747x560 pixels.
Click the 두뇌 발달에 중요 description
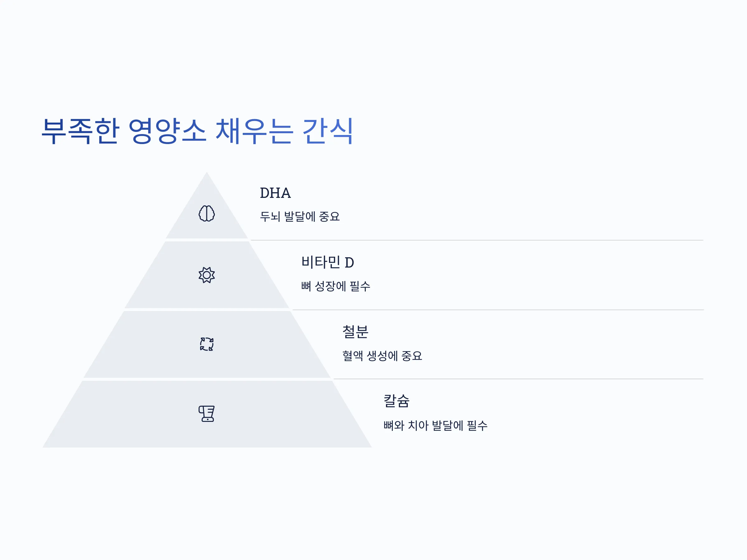[299, 216]
